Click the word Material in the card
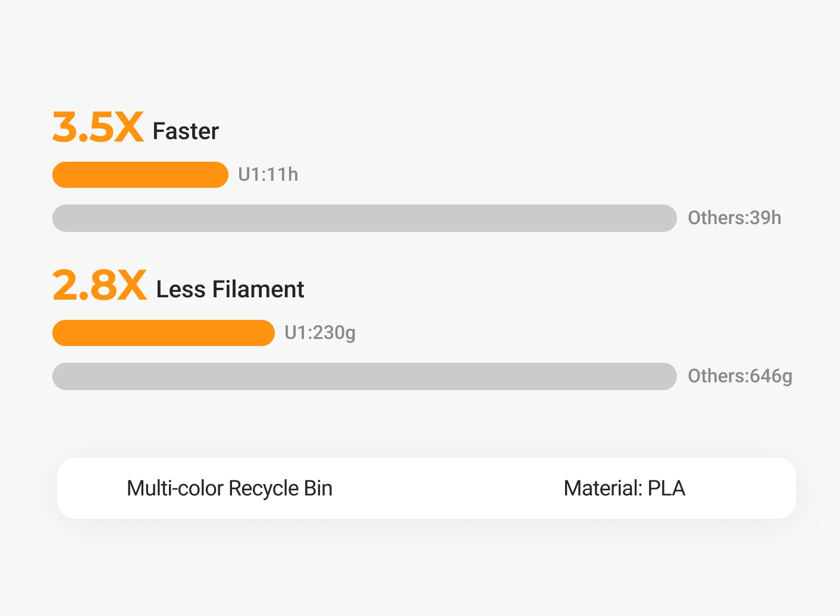The width and height of the screenshot is (840, 616). (601, 488)
